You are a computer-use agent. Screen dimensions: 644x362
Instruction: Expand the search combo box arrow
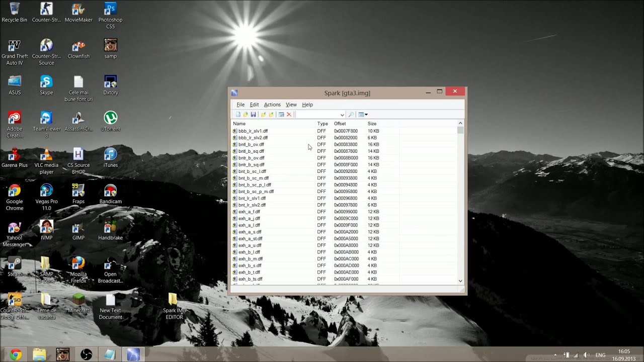tap(342, 115)
